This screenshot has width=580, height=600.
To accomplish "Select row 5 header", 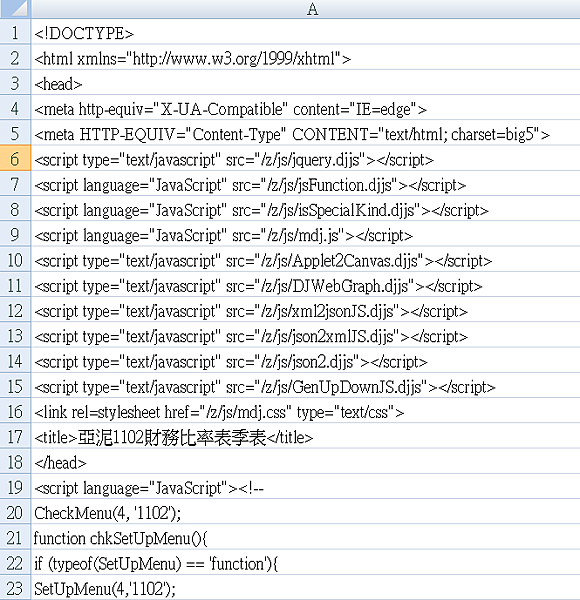I will pos(15,133).
